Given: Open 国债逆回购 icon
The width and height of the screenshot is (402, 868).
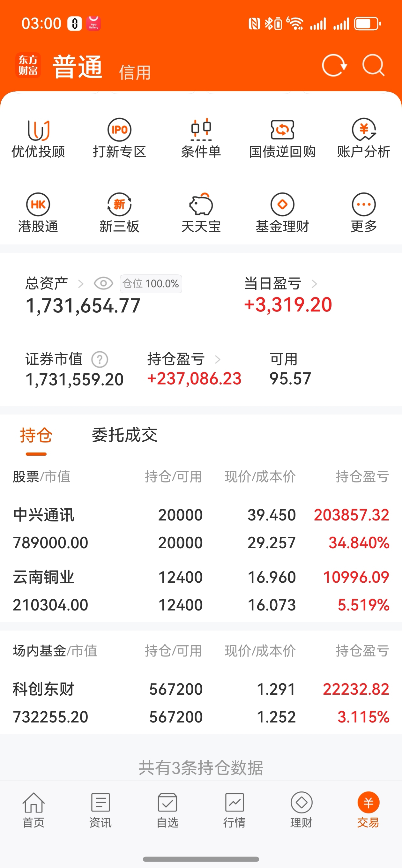Looking at the screenshot, I should (x=282, y=130).
